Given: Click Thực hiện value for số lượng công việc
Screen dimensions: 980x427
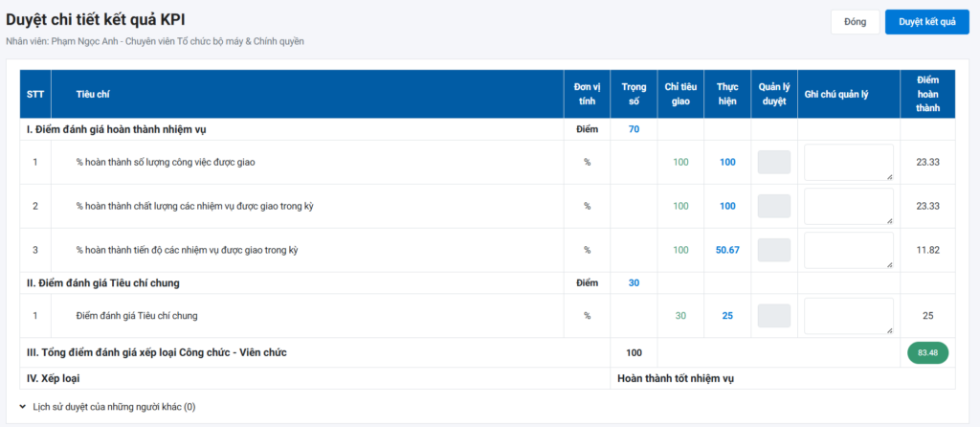Looking at the screenshot, I should 727,163.
